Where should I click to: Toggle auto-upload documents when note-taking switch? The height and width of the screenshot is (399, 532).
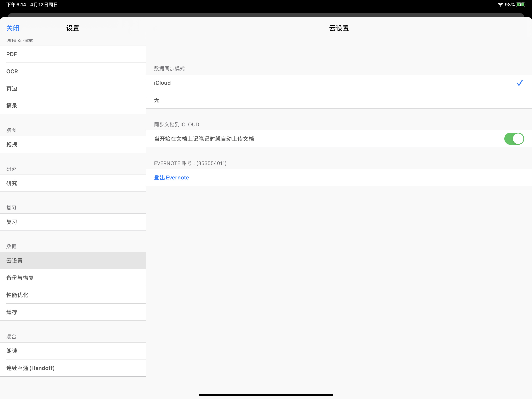[x=514, y=139]
